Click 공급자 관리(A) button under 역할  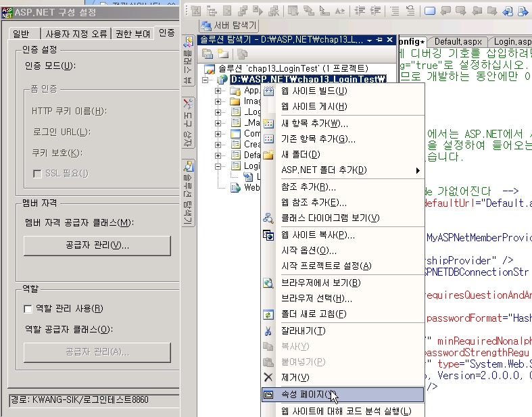click(97, 353)
